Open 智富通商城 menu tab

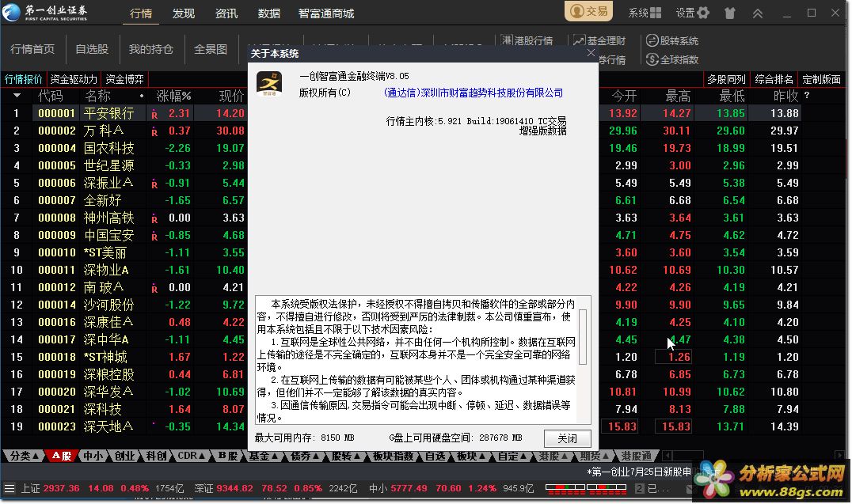pyautogui.click(x=326, y=13)
